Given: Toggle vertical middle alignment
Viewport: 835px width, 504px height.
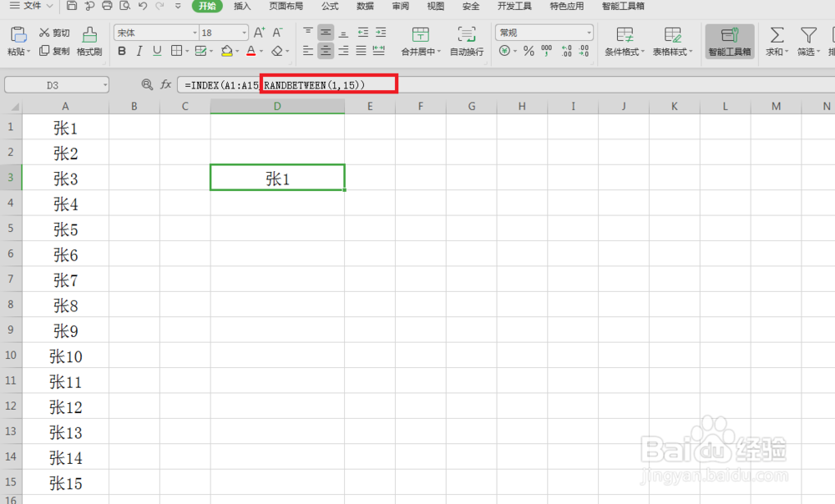Looking at the screenshot, I should (326, 33).
